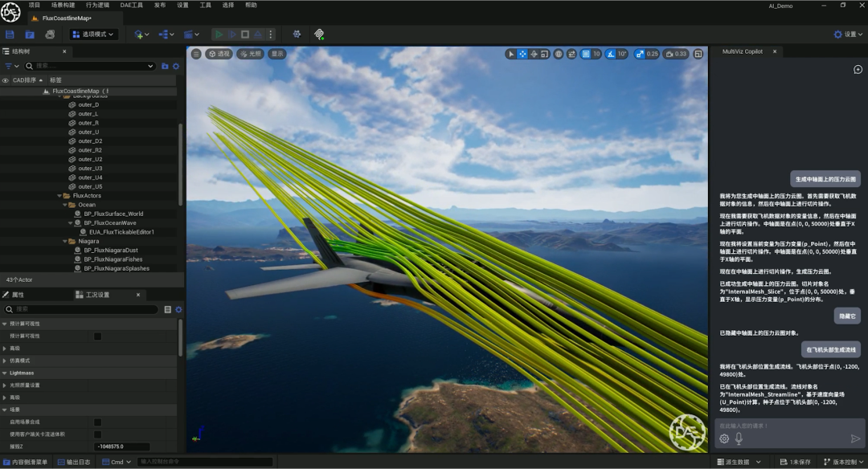Select the scale tool in viewport
The height and width of the screenshot is (469, 868).
(545, 54)
